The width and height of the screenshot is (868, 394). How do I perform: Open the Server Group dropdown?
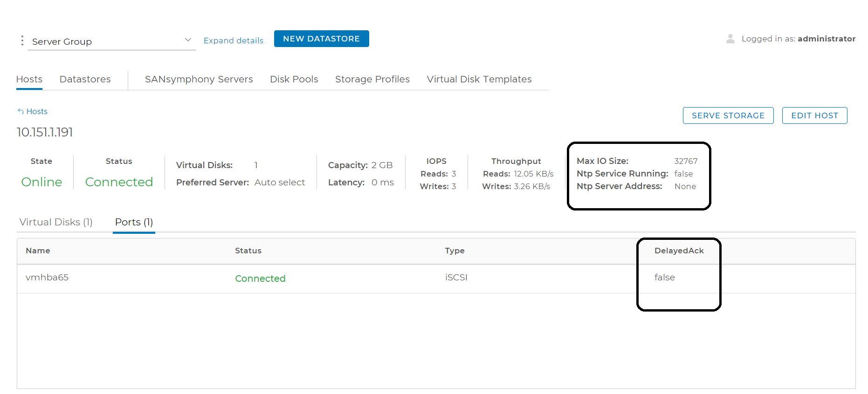pyautogui.click(x=107, y=41)
